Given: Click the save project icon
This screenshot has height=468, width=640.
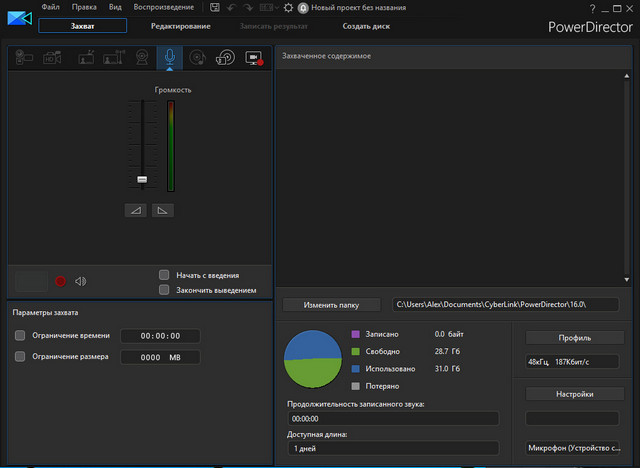Looking at the screenshot, I should pos(214,7).
